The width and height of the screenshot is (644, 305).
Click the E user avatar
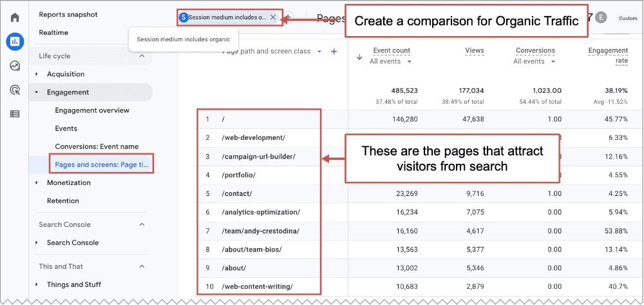click(601, 17)
